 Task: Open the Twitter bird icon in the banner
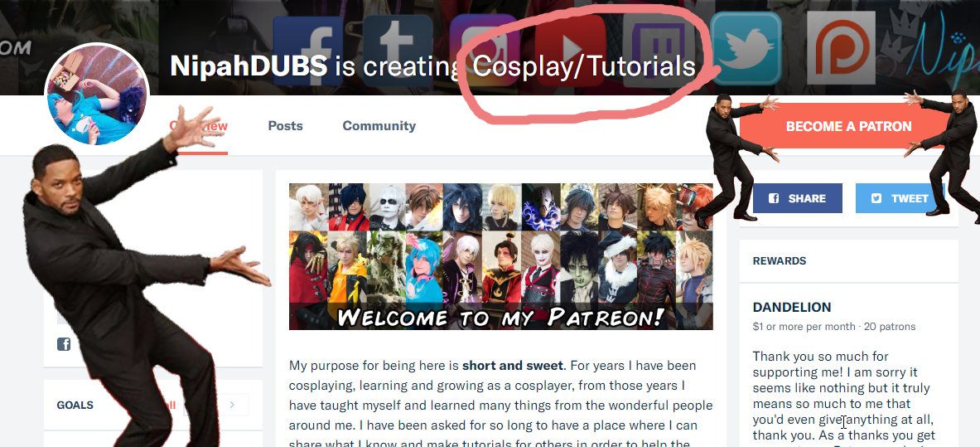click(746, 48)
